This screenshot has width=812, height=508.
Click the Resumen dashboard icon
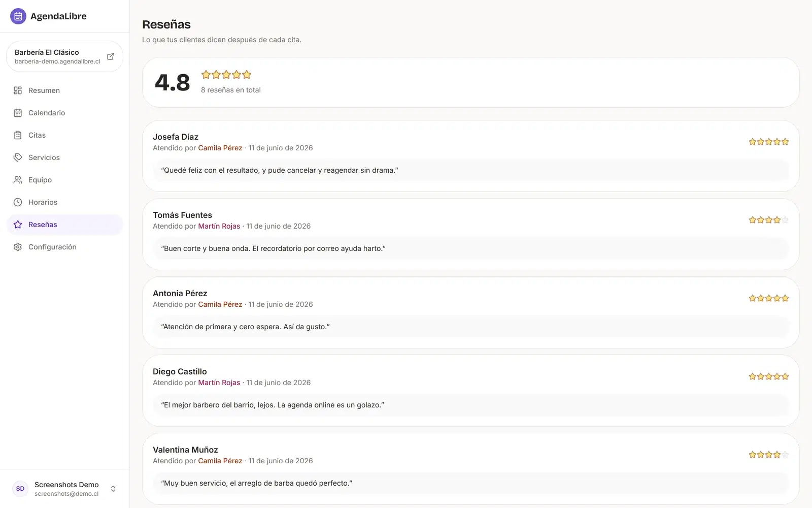18,90
